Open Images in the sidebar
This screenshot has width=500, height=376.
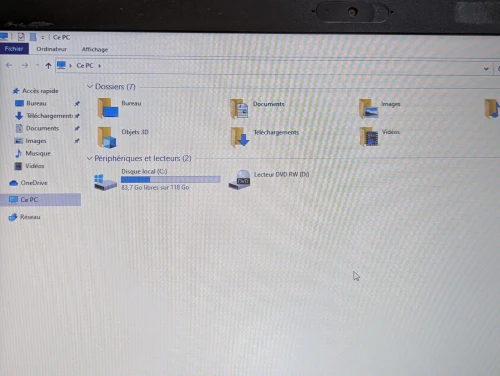point(36,141)
